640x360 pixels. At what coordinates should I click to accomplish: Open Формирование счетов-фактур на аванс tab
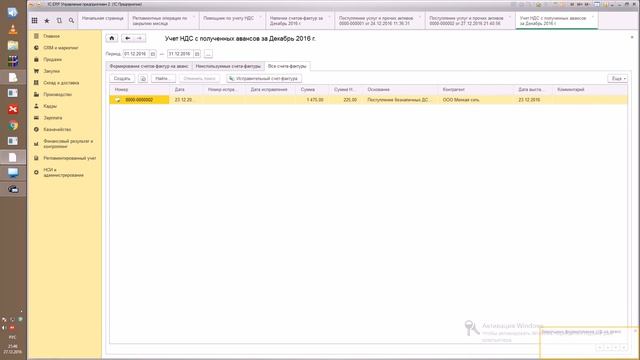[149, 66]
